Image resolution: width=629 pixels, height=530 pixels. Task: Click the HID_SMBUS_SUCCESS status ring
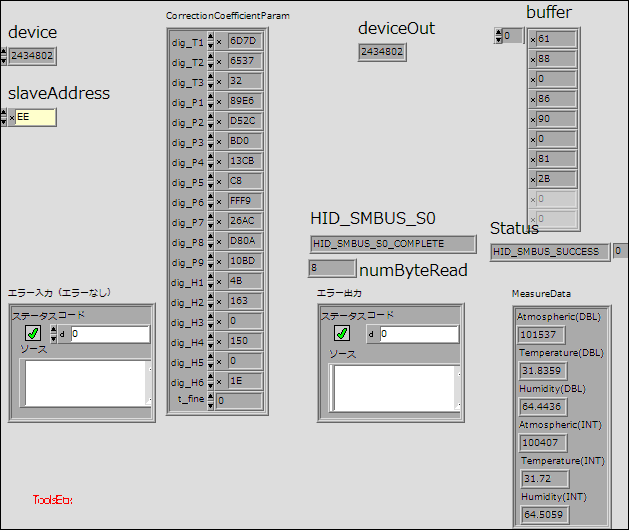550,252
